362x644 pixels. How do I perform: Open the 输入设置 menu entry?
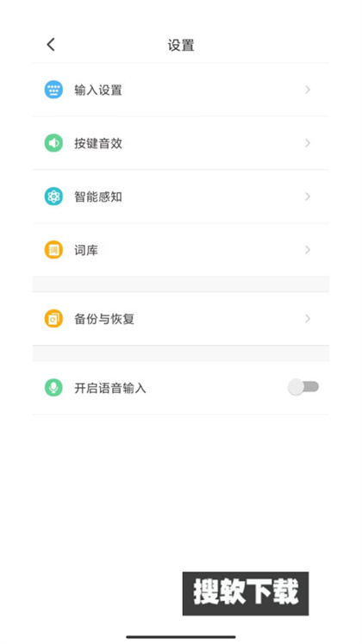point(181,90)
